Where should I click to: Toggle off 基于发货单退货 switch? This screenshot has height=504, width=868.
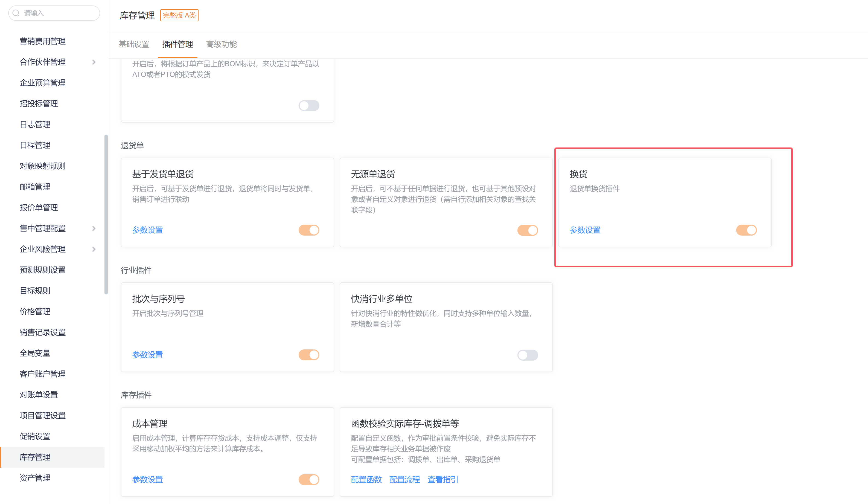tap(309, 230)
